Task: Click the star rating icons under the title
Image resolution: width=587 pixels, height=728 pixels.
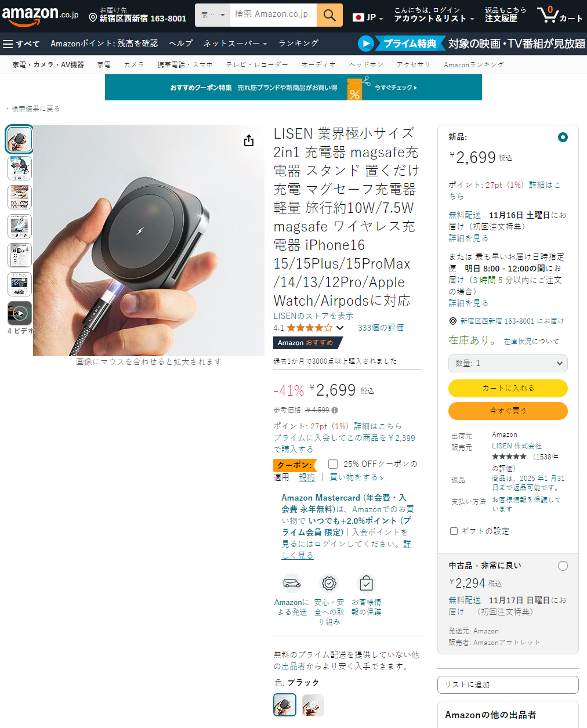Action: pos(310,328)
